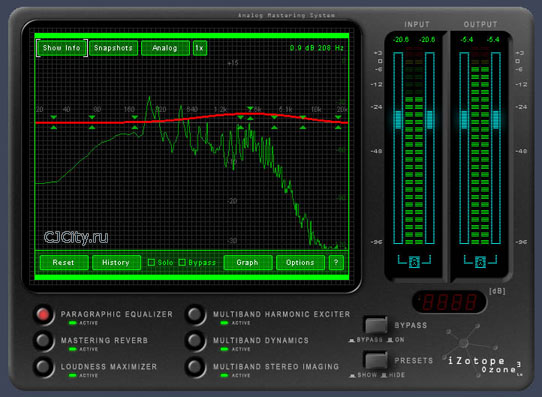Select the EQ band node near 40 Hz
Image resolution: width=542 pixels, height=397 pixels.
(x=54, y=123)
